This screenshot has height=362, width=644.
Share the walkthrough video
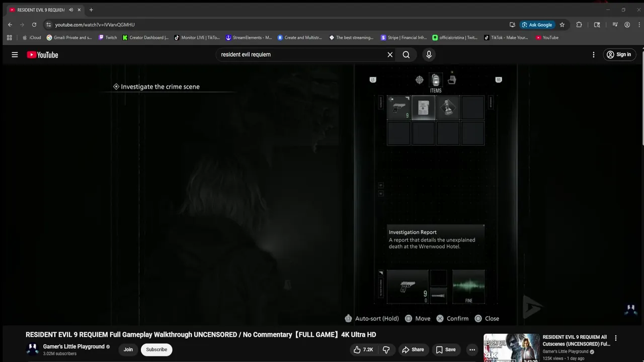413,349
